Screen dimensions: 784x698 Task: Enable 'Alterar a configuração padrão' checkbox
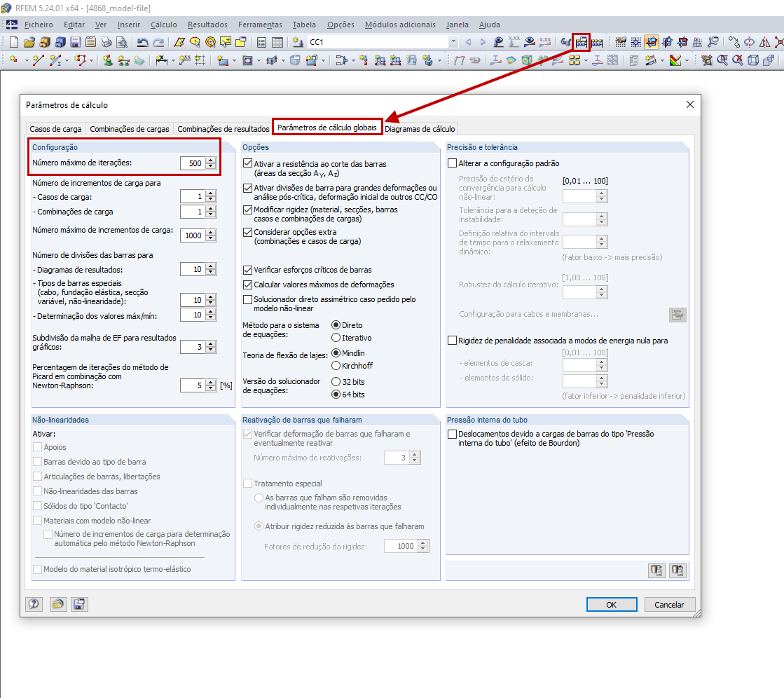(x=453, y=163)
